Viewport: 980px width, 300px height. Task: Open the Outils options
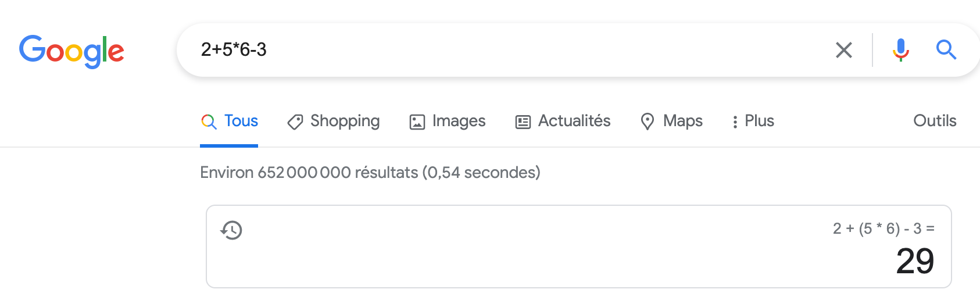pyautogui.click(x=935, y=121)
